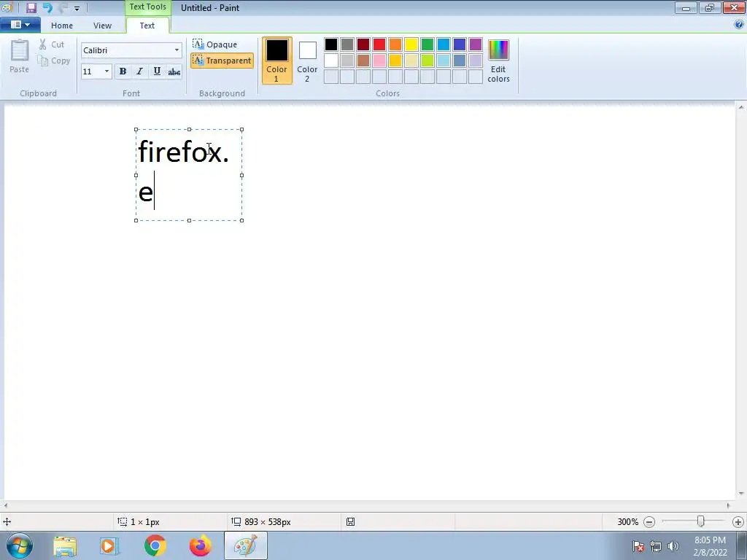
Task: Click the Action Center flag tray icon
Action: coord(638,546)
